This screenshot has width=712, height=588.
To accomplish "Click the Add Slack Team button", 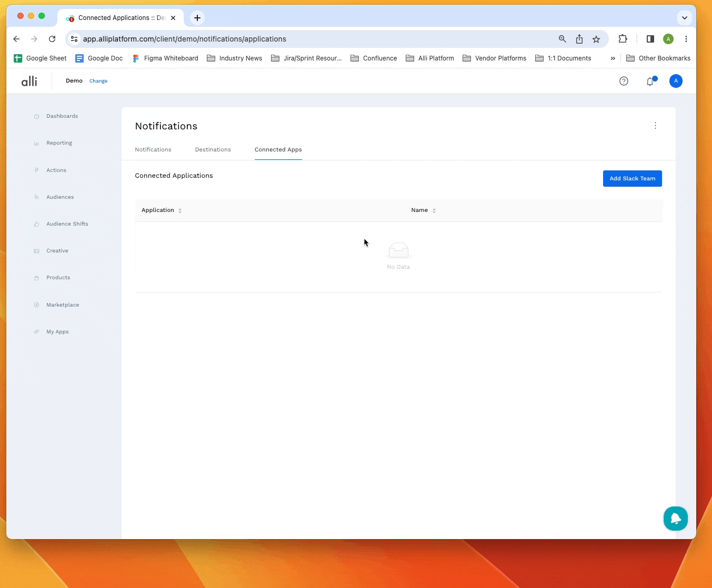I will point(632,179).
